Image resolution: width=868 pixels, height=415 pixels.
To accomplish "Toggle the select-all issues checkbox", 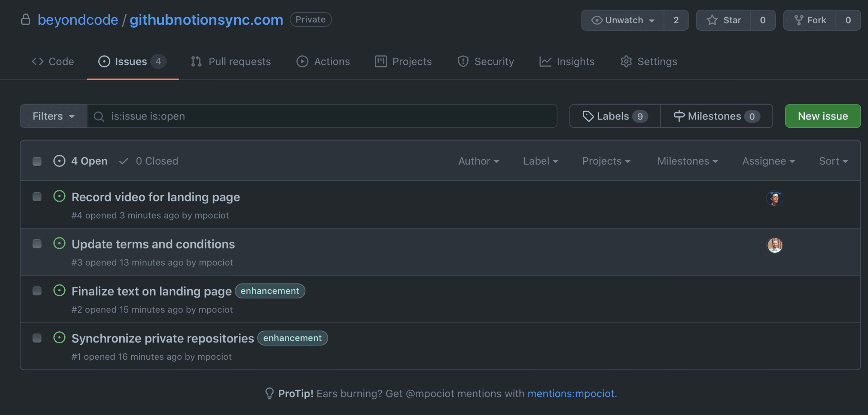I will [37, 161].
